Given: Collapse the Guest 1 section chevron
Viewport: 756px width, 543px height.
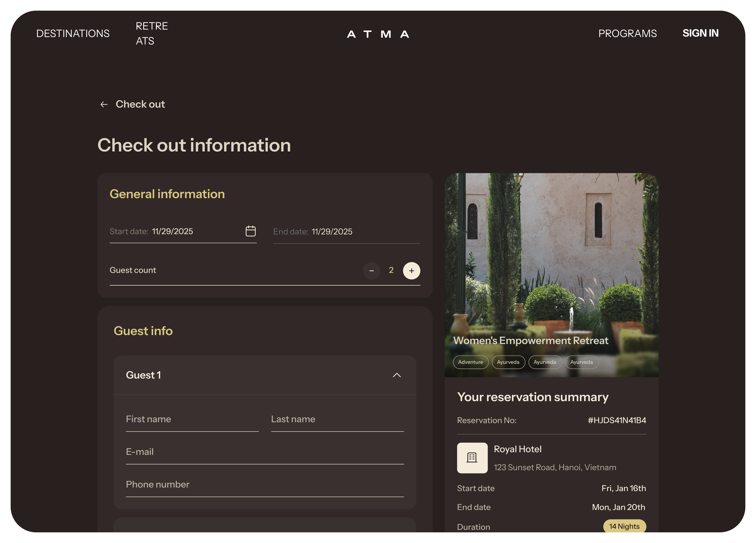Looking at the screenshot, I should click(396, 375).
